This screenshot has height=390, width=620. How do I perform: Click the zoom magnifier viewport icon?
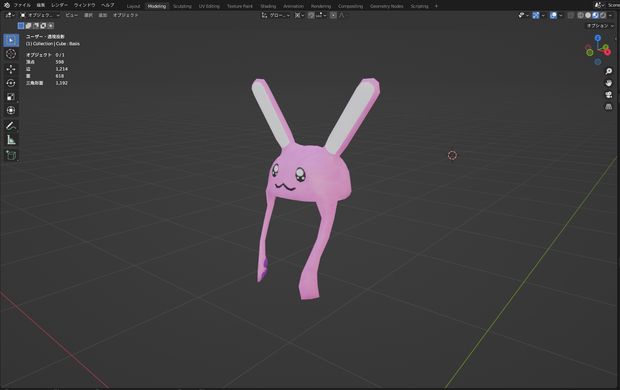click(x=609, y=72)
